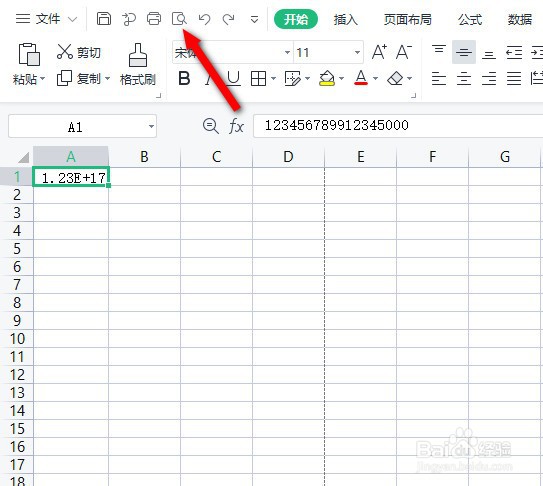The width and height of the screenshot is (543, 486).
Task: Click the Save icon in quick access toolbar
Action: click(104, 19)
